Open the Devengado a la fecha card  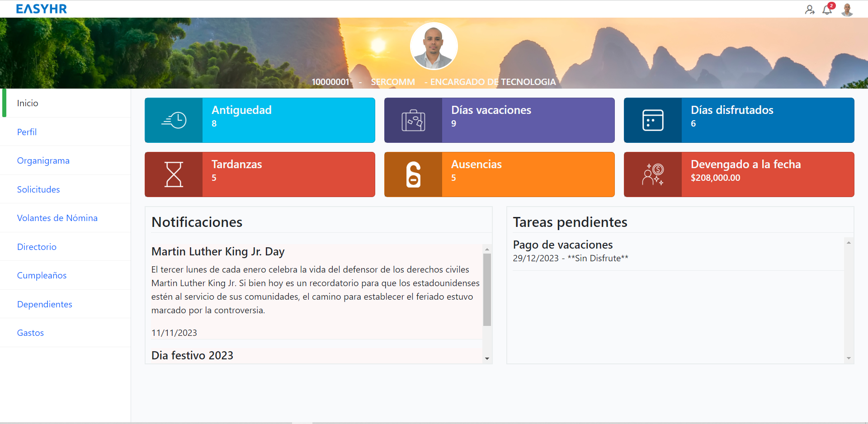[739, 174]
